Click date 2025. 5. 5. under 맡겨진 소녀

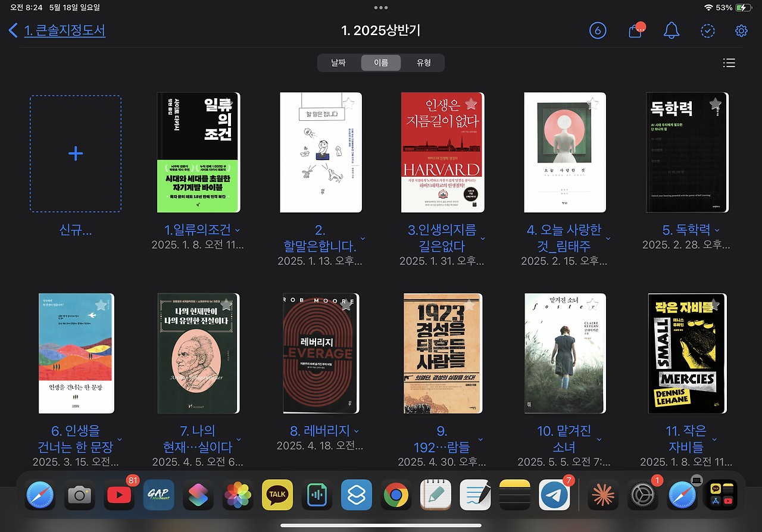click(x=564, y=462)
